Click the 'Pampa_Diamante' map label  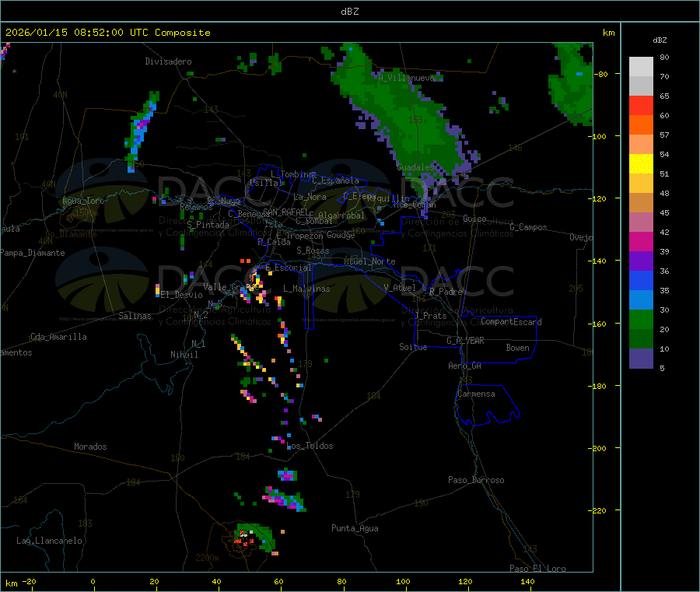pyautogui.click(x=32, y=253)
